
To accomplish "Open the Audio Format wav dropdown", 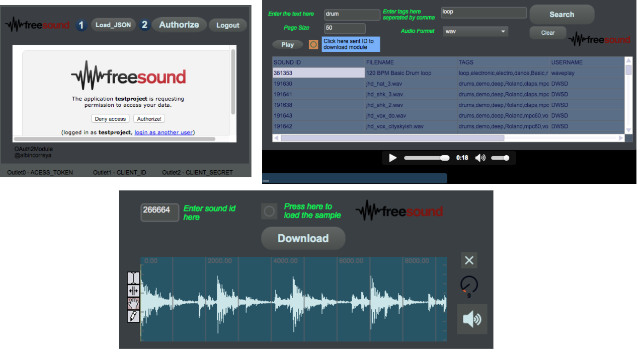I will [x=475, y=31].
